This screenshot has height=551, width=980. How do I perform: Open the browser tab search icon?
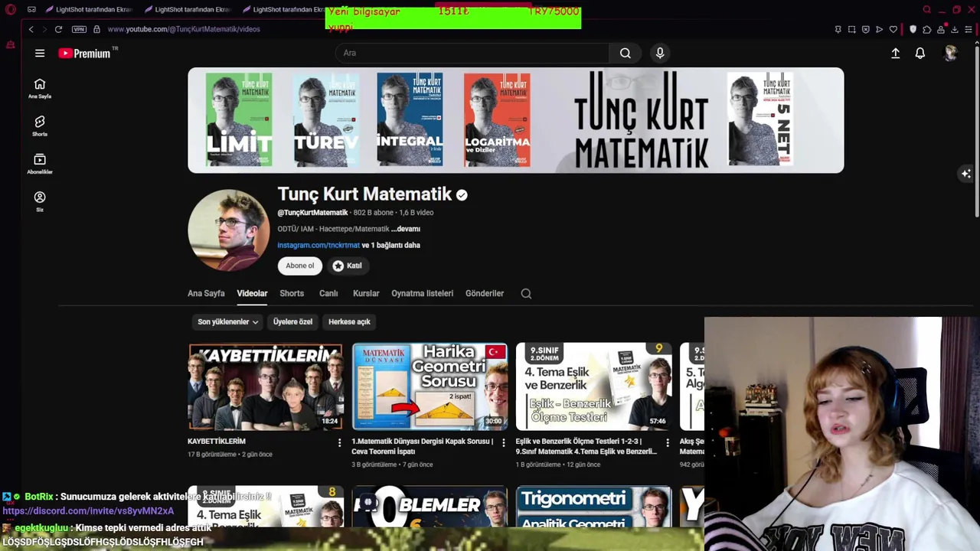click(x=926, y=10)
